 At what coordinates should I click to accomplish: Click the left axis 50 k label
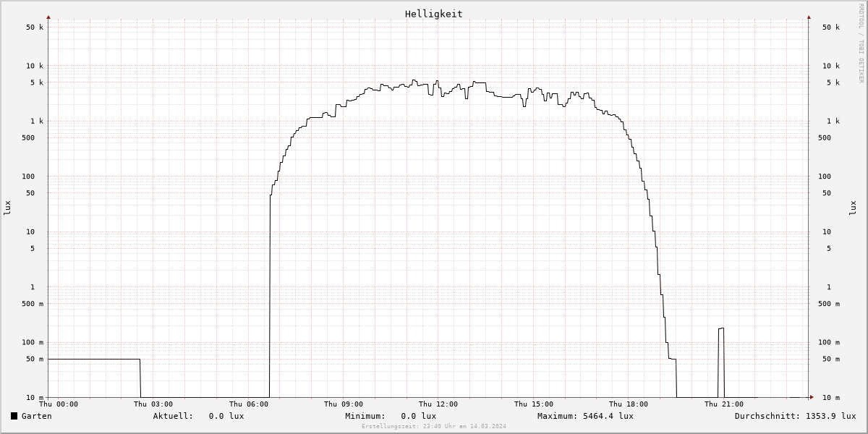coord(35,27)
